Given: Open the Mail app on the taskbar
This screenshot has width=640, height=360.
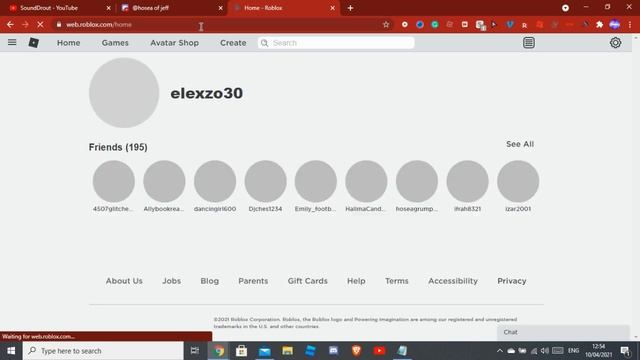Looking at the screenshot, I should click(x=264, y=351).
